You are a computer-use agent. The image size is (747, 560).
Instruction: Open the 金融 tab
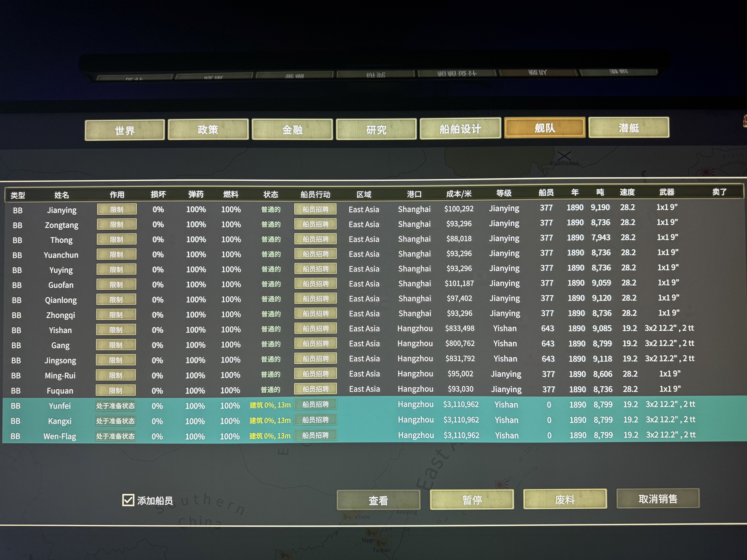pyautogui.click(x=292, y=130)
